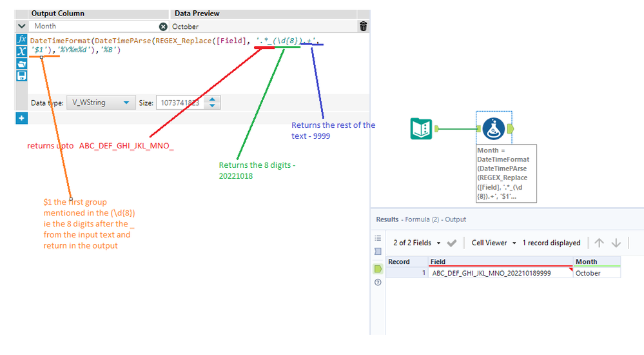This screenshot has height=355, width=644.
Task: Go to previous record with up arrow
Action: [600, 243]
